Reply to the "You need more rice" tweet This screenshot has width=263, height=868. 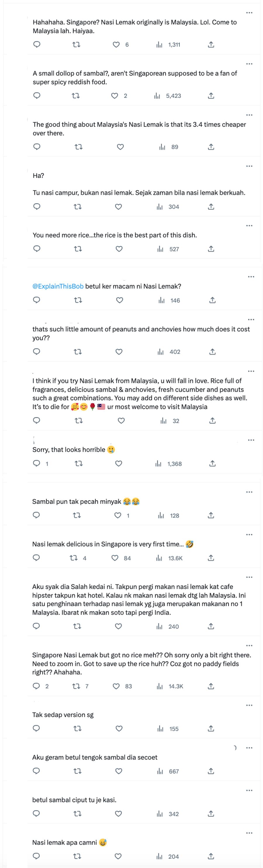(37, 249)
